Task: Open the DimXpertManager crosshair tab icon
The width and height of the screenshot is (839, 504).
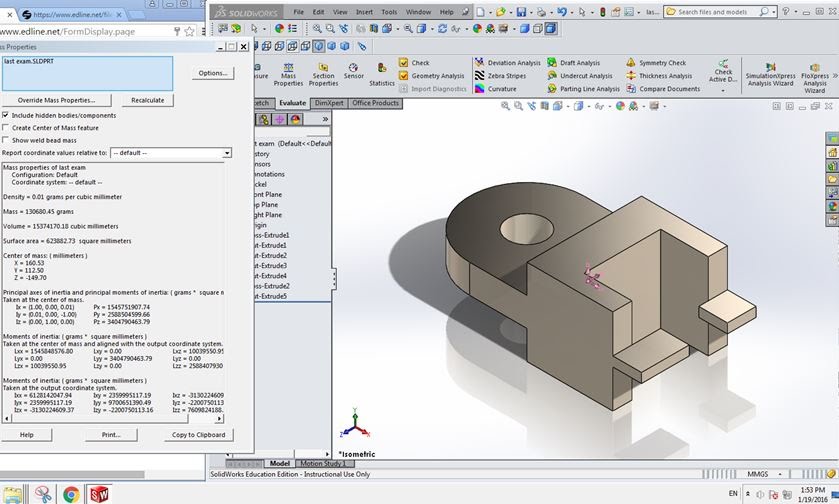Action: pos(280,119)
